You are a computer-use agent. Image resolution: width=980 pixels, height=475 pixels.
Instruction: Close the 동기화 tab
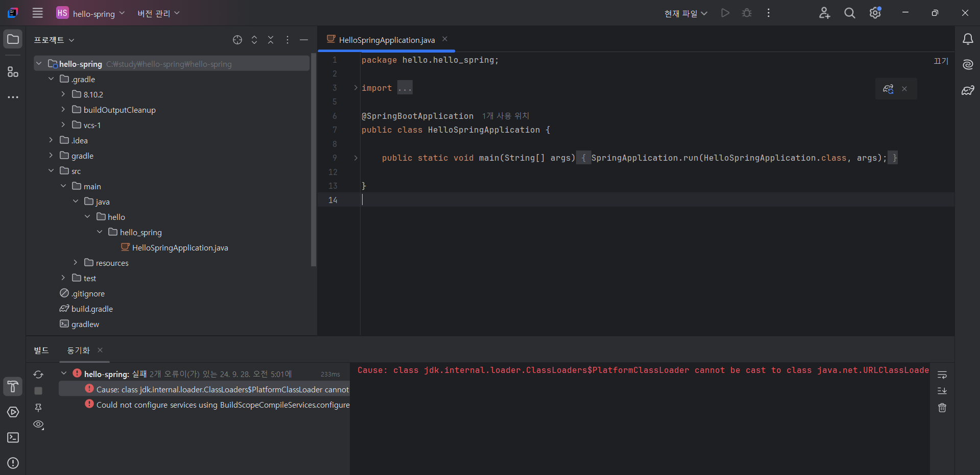(x=100, y=350)
